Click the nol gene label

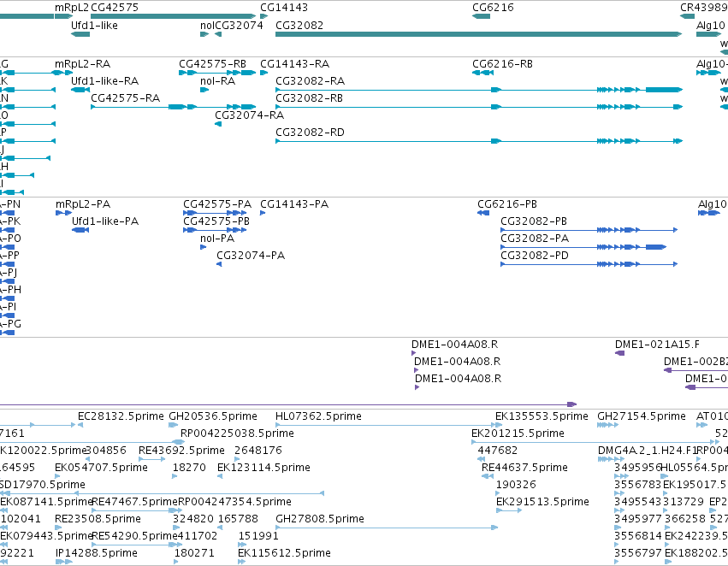click(x=207, y=26)
